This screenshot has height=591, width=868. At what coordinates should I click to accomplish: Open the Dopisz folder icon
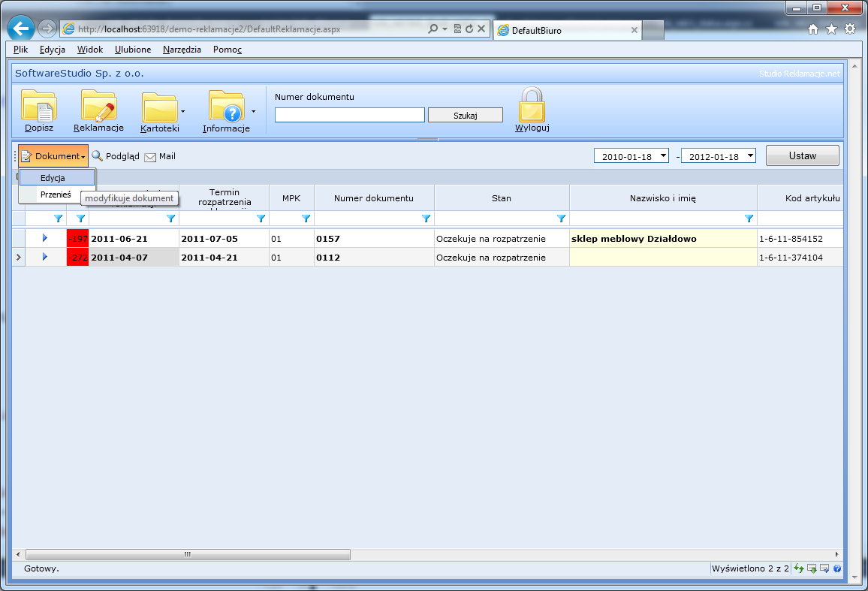point(39,105)
